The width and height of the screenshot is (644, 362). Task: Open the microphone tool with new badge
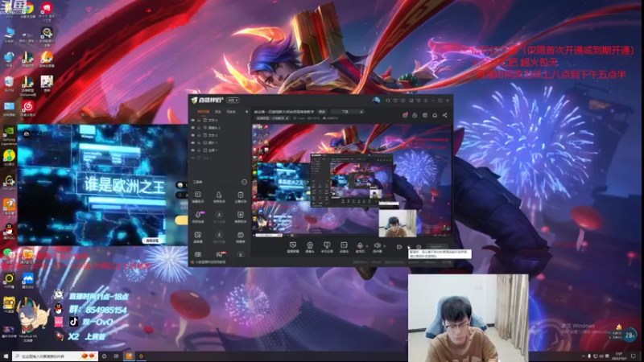click(x=198, y=216)
